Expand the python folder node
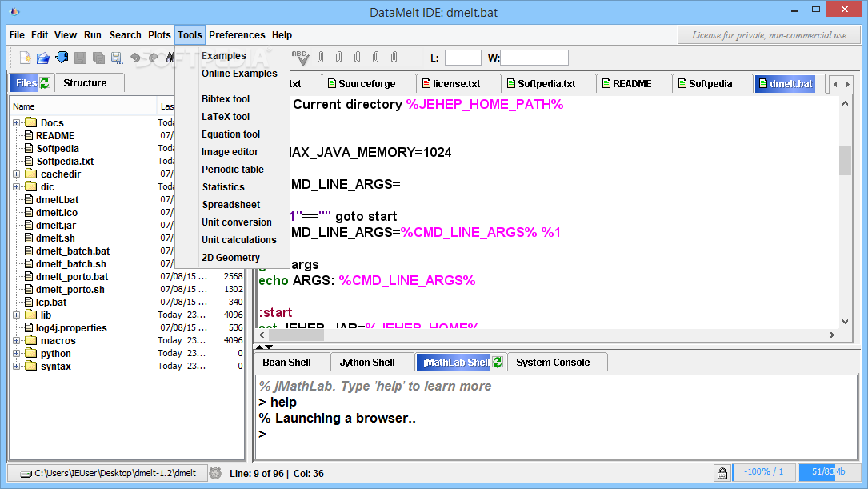This screenshot has height=489, width=868. tap(17, 353)
